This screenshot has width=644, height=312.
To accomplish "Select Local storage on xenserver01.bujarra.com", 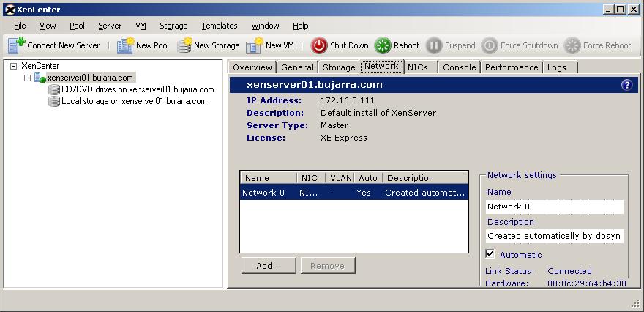I will [x=134, y=102].
